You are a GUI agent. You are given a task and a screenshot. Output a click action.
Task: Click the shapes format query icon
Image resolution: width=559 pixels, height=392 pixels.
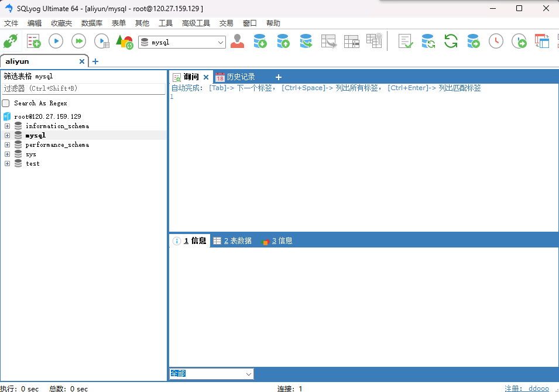click(x=125, y=42)
